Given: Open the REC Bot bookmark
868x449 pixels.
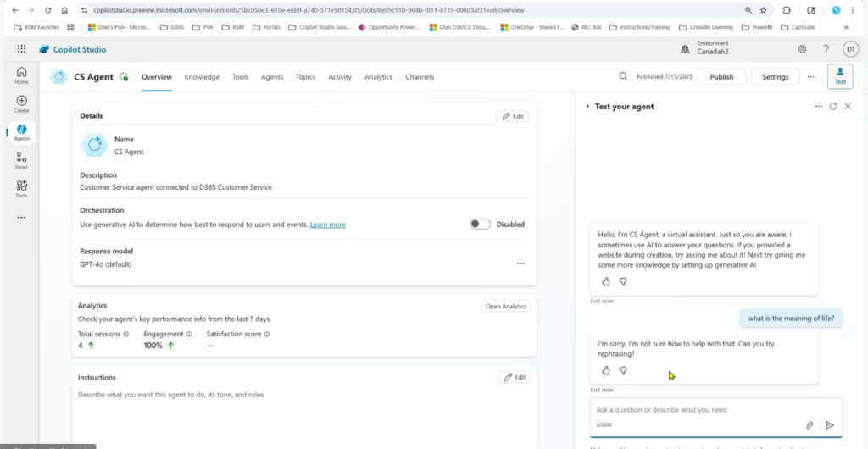Looking at the screenshot, I should click(587, 27).
